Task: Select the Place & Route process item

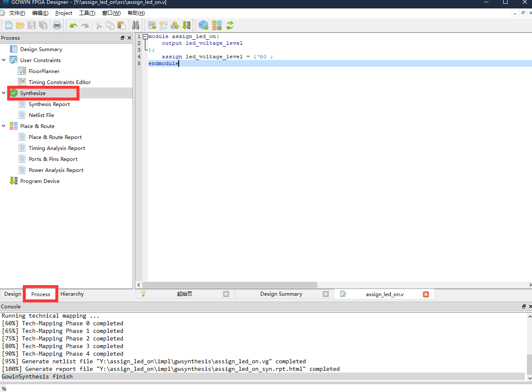Action: 37,126
